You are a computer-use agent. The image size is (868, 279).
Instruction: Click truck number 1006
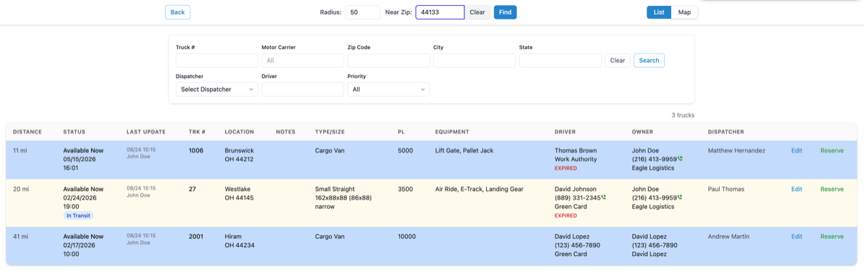[x=196, y=151]
